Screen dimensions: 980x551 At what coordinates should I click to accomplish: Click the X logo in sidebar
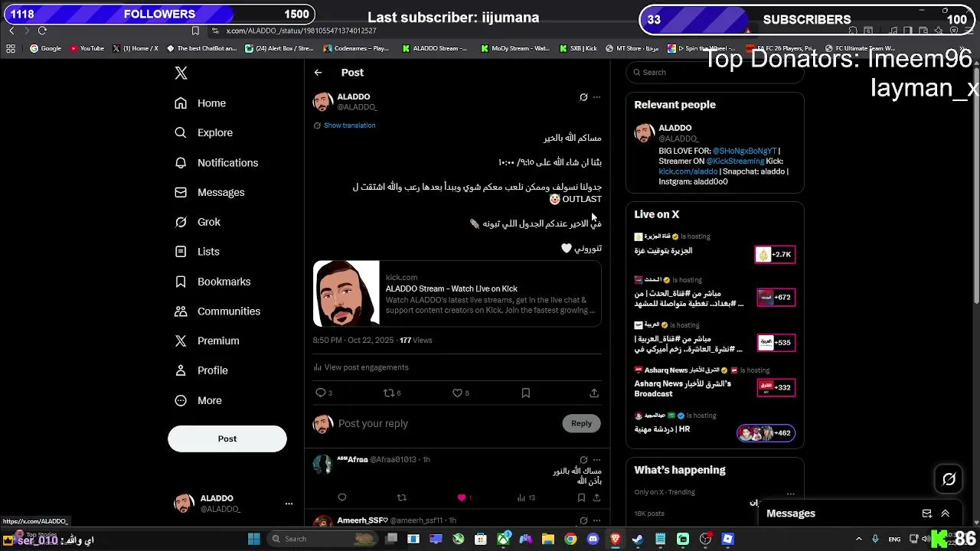point(181,73)
